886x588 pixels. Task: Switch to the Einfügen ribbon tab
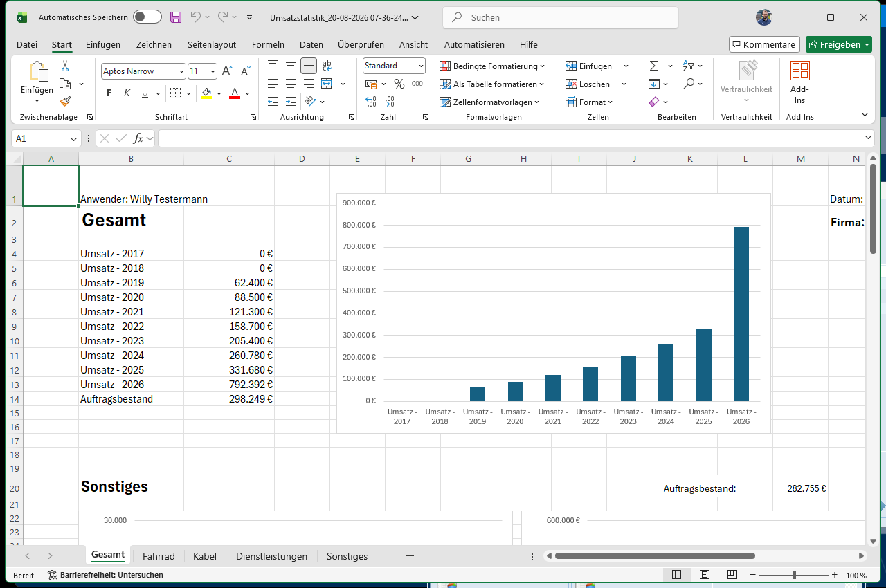click(103, 44)
